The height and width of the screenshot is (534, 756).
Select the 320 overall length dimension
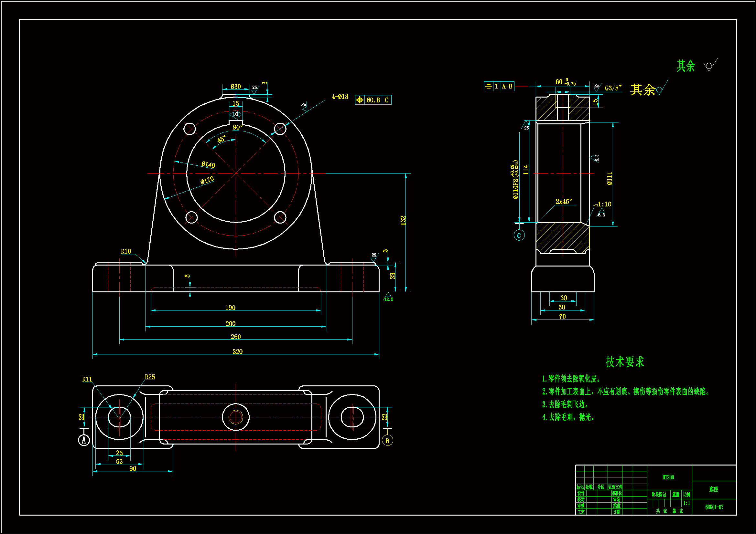tap(237, 351)
